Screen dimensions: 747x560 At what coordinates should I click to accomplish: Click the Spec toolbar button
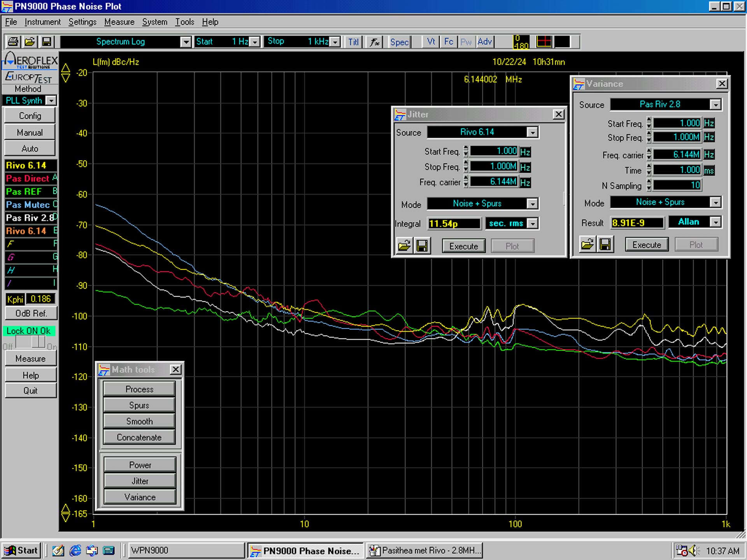click(400, 42)
